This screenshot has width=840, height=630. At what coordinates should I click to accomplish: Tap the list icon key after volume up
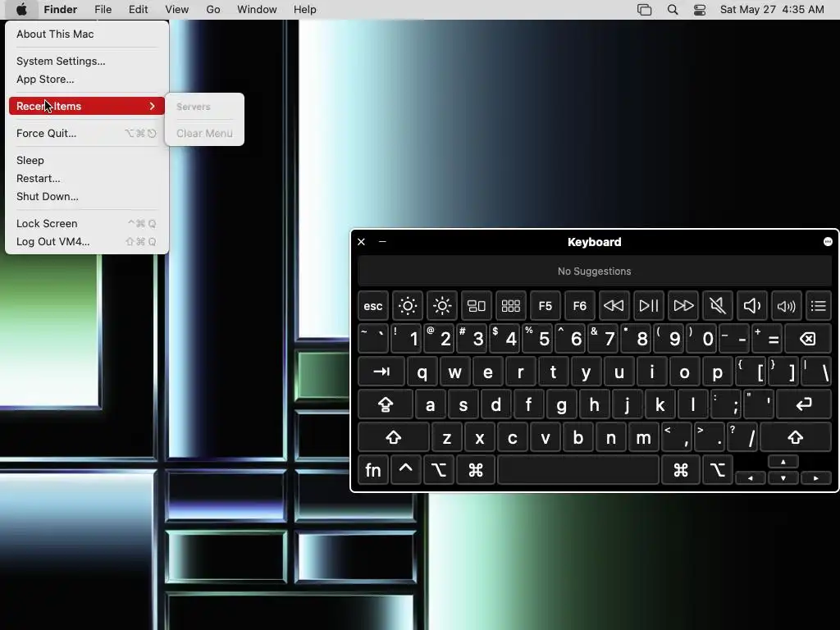pyautogui.click(x=819, y=306)
